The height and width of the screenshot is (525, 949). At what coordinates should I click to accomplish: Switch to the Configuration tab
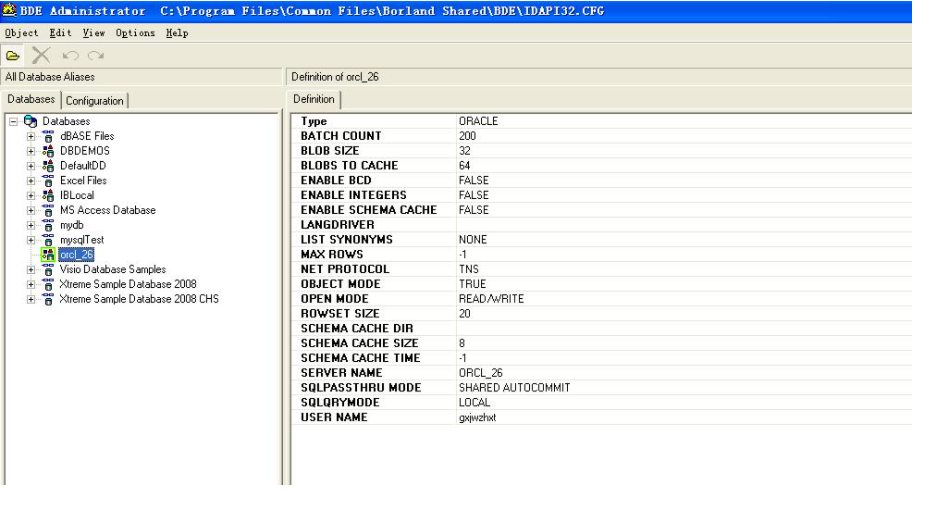point(96,100)
